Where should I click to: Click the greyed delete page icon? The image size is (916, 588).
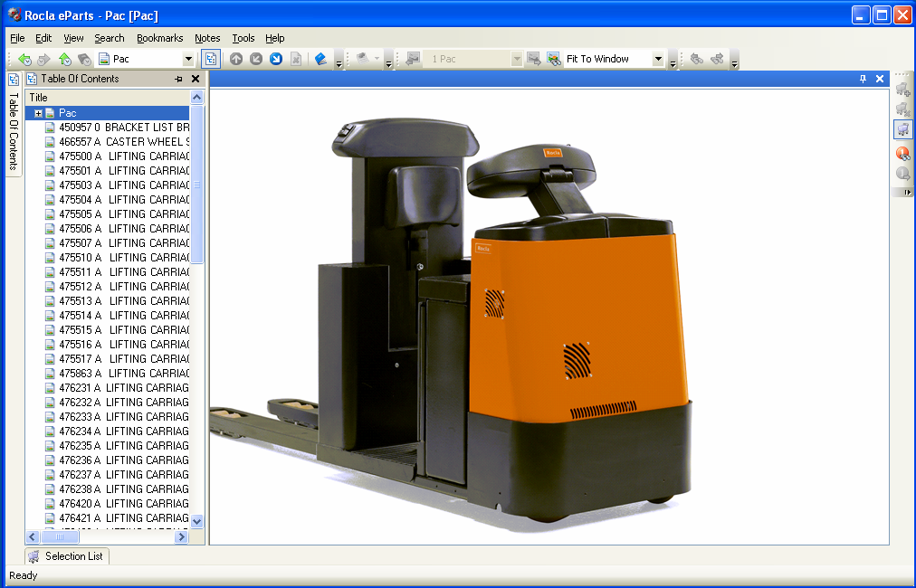point(296,59)
